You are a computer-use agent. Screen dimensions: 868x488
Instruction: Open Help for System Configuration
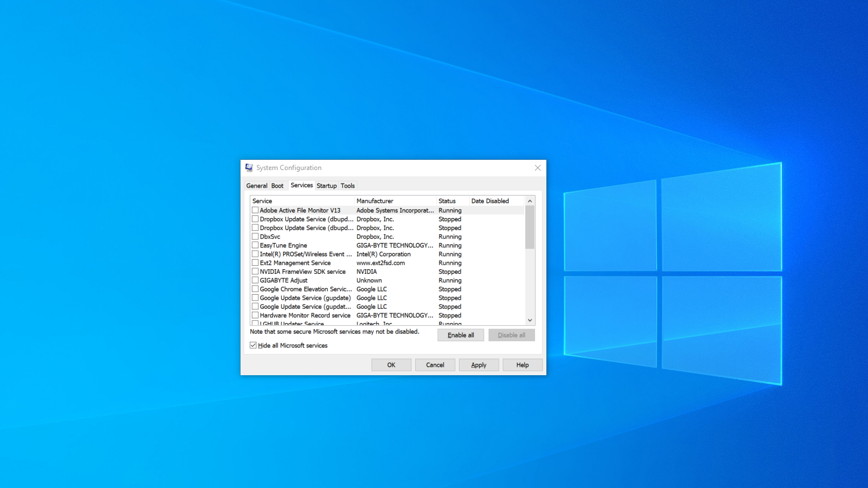pyautogui.click(x=522, y=364)
